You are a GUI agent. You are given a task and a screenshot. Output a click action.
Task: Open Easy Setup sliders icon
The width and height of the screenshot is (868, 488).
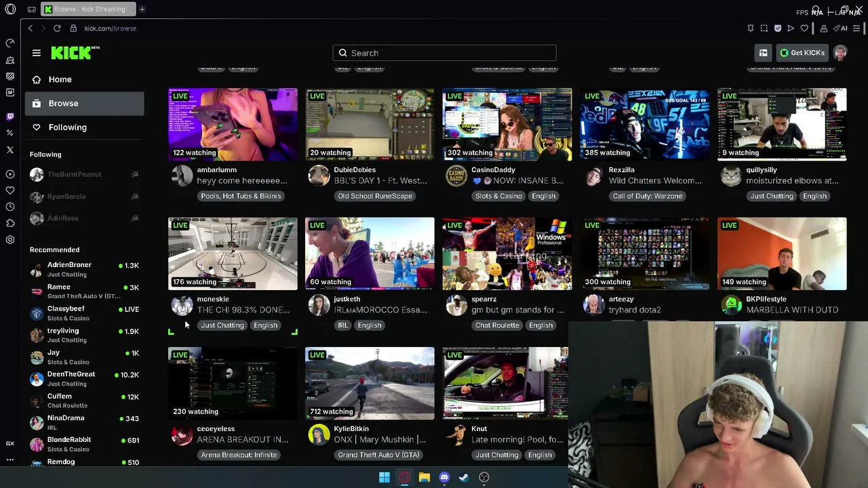point(857,28)
